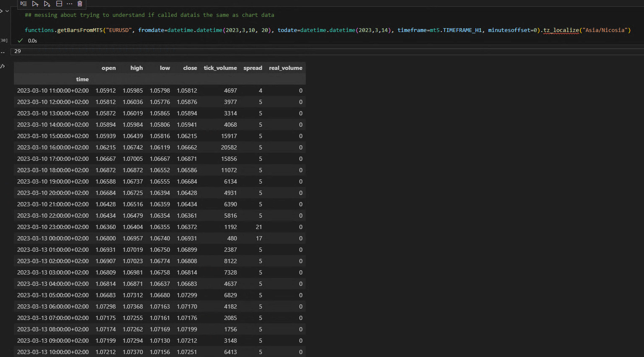
Task: Click the "Asia/Nicosia" string
Action: [605, 30]
